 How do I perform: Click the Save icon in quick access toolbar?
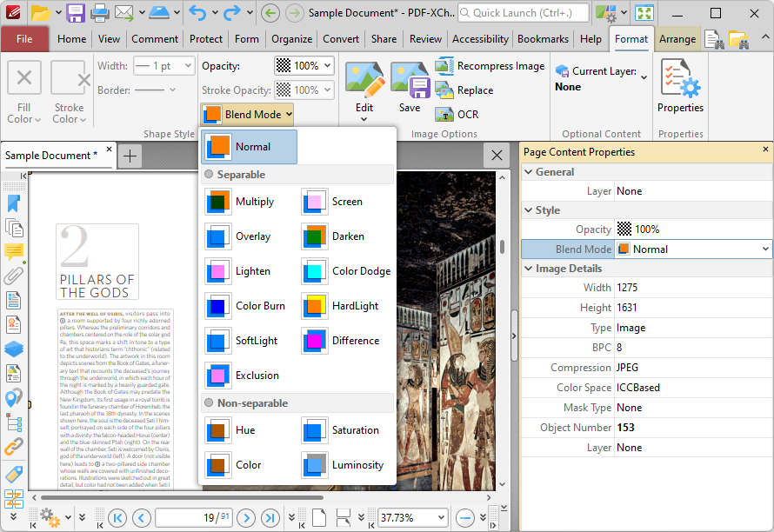click(x=76, y=13)
